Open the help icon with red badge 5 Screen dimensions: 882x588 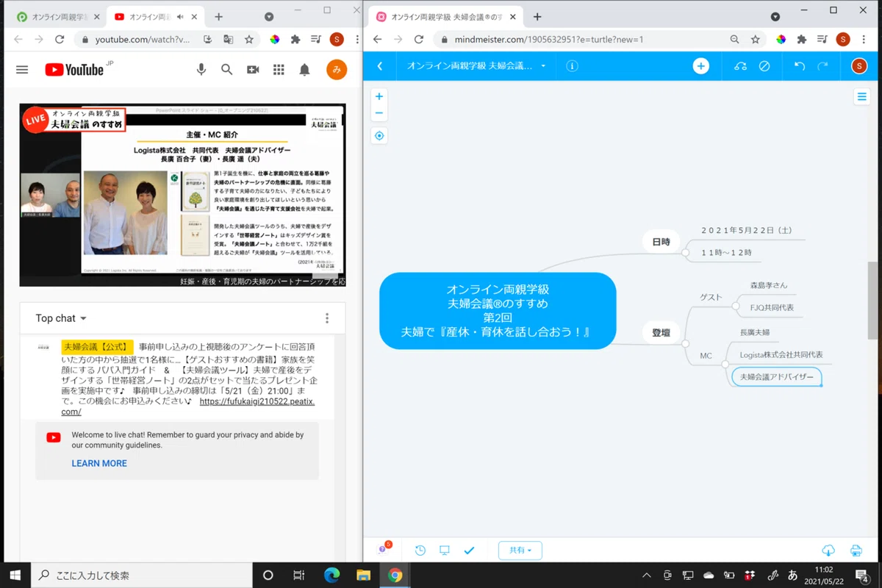383,549
